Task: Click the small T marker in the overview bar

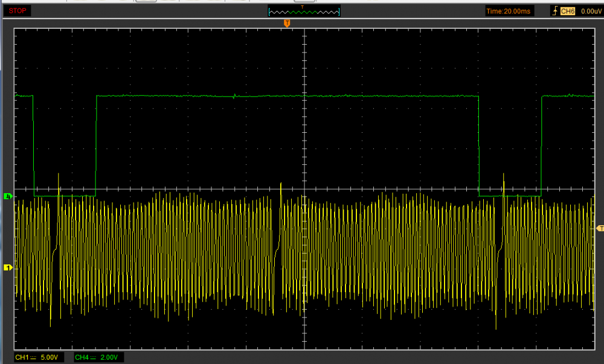Action: click(x=303, y=7)
